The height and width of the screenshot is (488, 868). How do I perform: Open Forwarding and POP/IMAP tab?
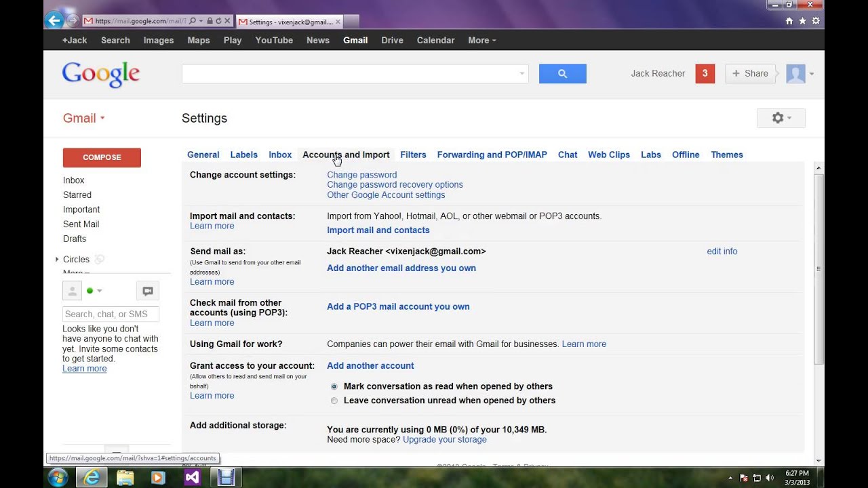coord(492,155)
